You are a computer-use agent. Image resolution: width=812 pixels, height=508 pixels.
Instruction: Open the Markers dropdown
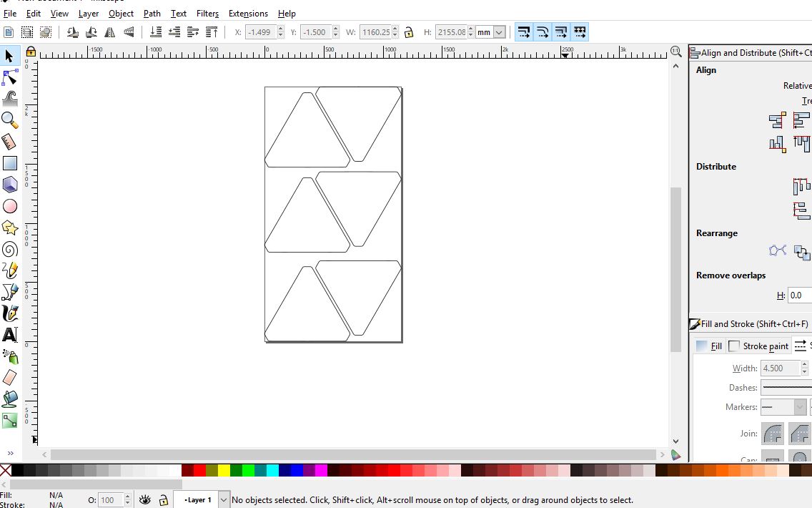783,407
